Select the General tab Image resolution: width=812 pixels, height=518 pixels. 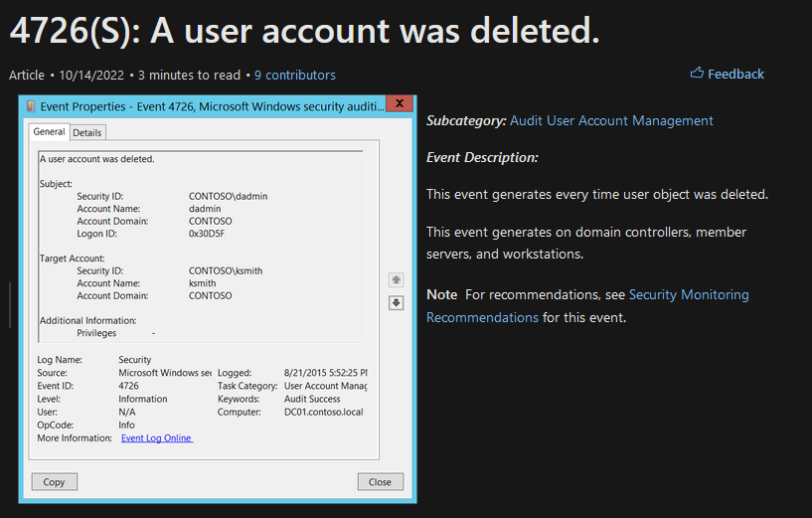[x=49, y=131]
